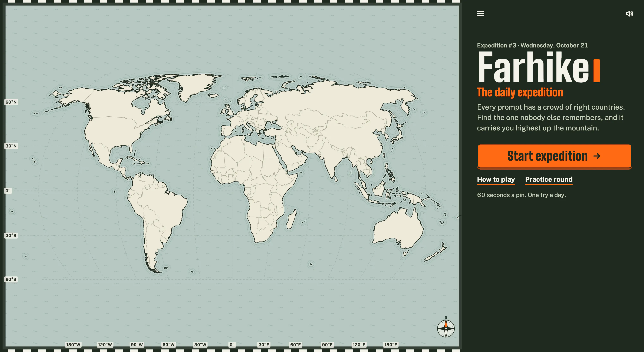Click the 90°W longitude label
The width and height of the screenshot is (644, 352).
click(x=137, y=345)
